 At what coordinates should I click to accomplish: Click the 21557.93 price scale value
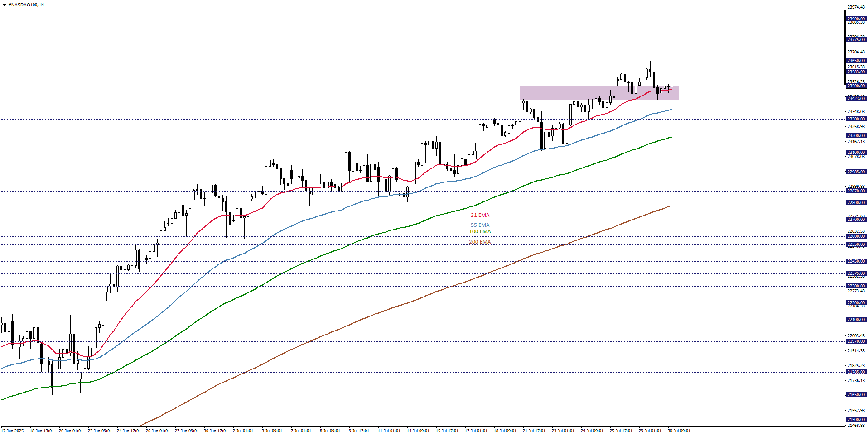pyautogui.click(x=856, y=411)
